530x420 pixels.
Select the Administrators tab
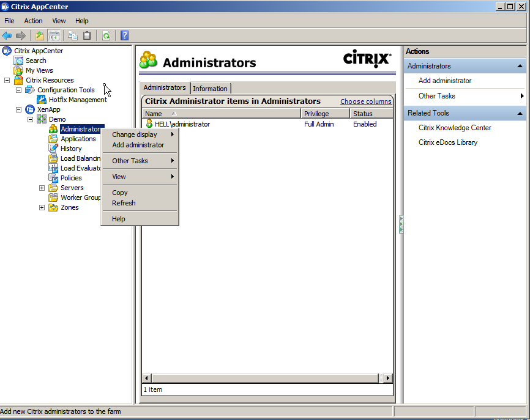click(x=165, y=87)
